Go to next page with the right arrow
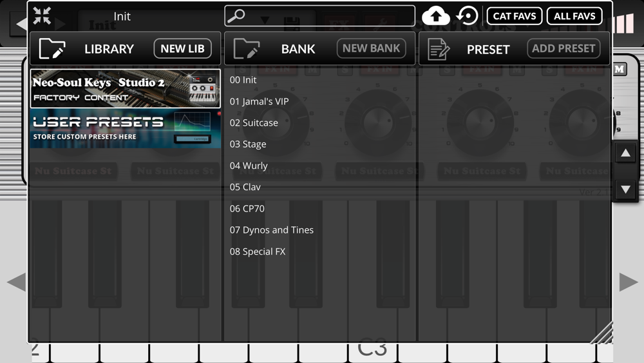This screenshot has width=644, height=363. pos(629,282)
